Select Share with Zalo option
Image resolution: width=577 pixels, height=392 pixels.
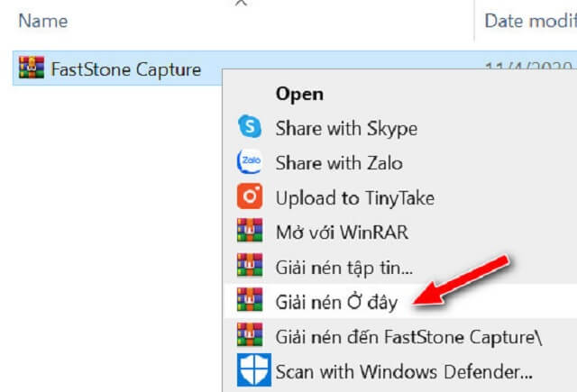[339, 162]
